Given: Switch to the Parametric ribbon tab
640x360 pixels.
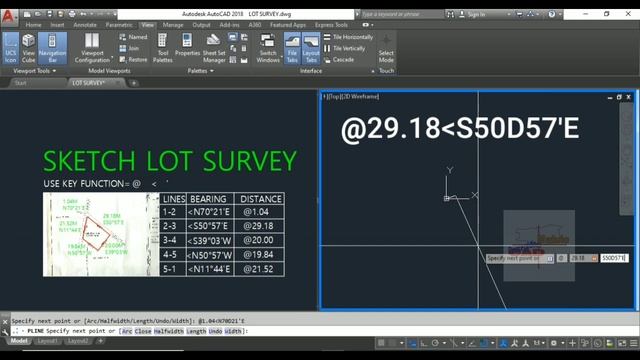Looking at the screenshot, I should (119, 25).
